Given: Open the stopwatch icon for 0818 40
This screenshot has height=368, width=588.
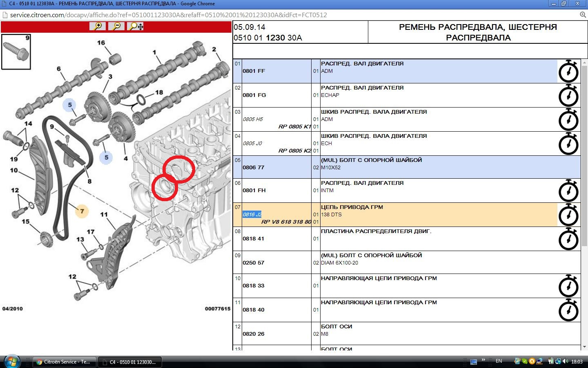Looking at the screenshot, I should pos(568,310).
